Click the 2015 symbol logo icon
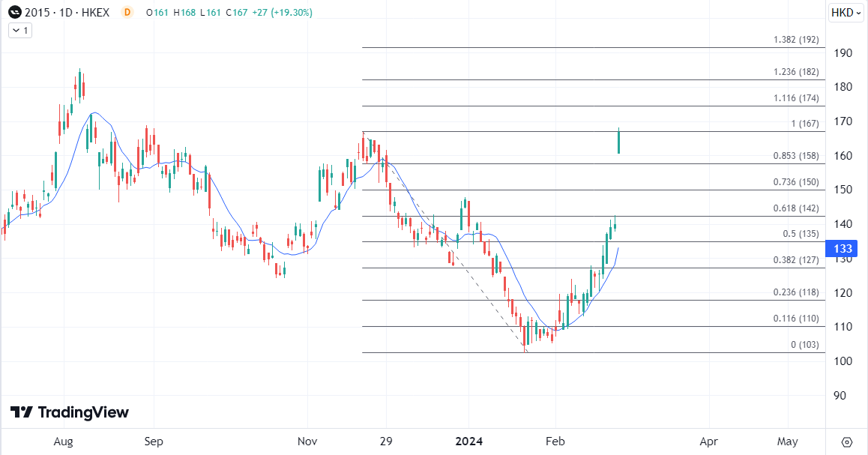The height and width of the screenshot is (455, 868). pyautogui.click(x=15, y=12)
